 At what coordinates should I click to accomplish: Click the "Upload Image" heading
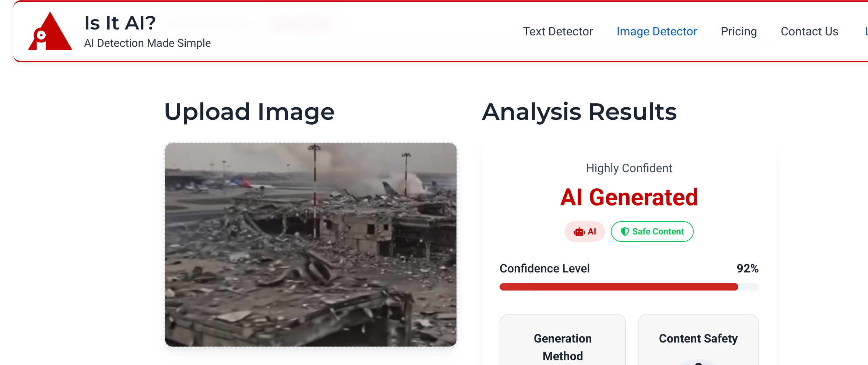[249, 112]
